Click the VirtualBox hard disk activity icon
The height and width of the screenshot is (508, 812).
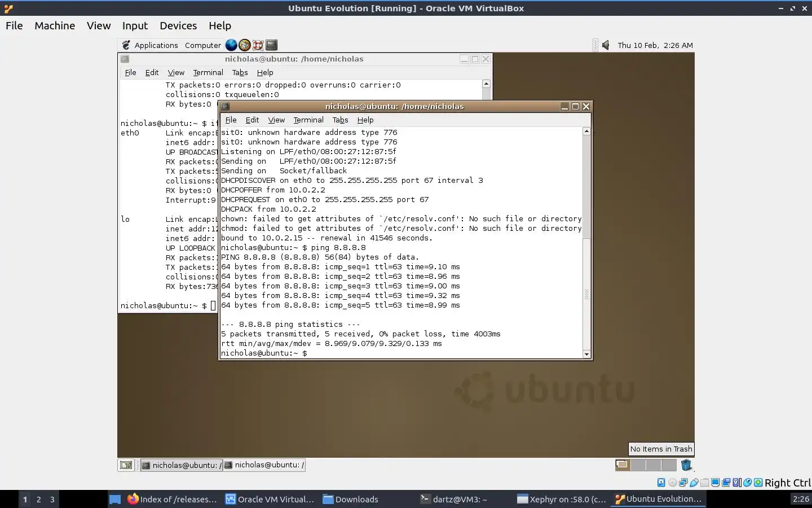[x=661, y=483]
